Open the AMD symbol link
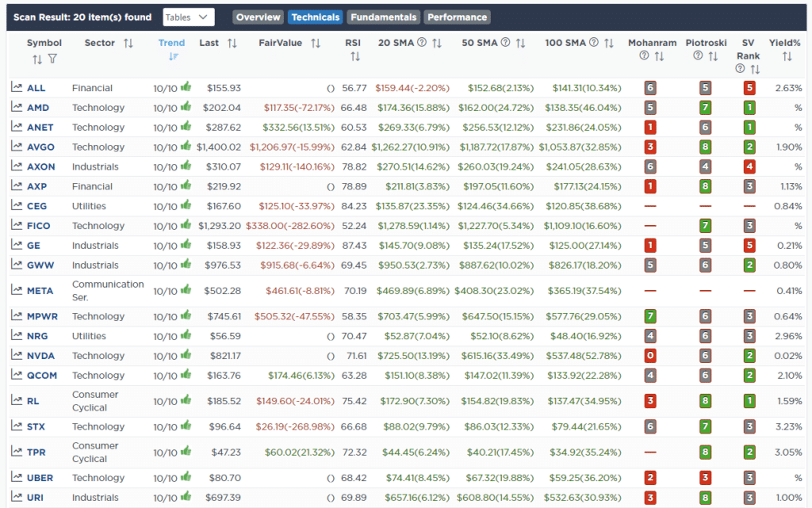The width and height of the screenshot is (812, 508). [x=38, y=108]
